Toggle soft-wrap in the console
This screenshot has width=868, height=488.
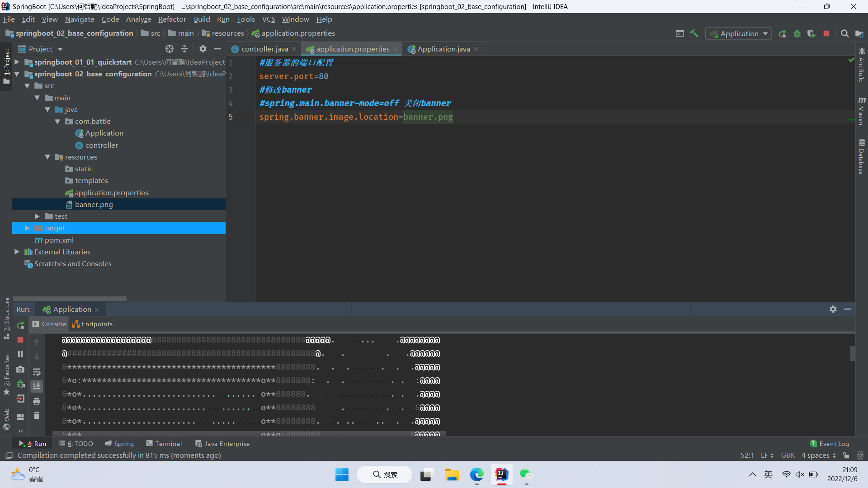pos(37,372)
